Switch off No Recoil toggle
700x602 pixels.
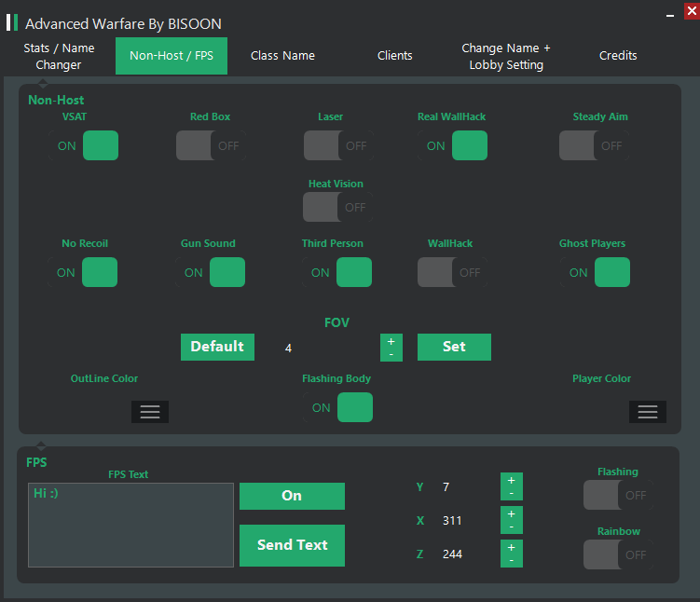(x=83, y=272)
